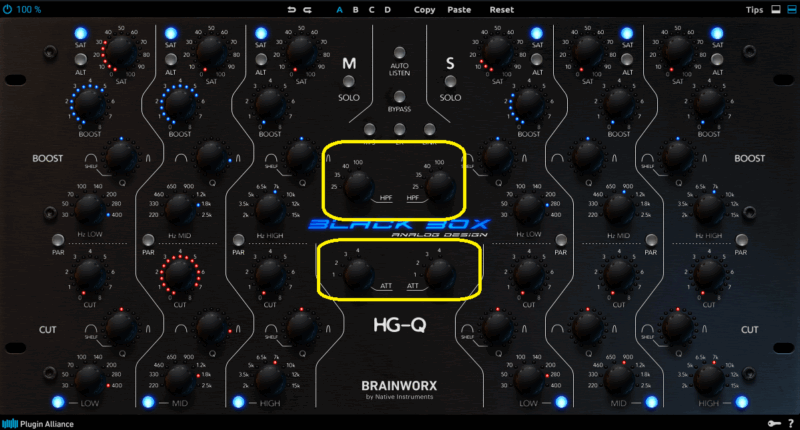The height and width of the screenshot is (430, 800).
Task: Click the license key icon in the bottom bar
Action: coord(774,423)
